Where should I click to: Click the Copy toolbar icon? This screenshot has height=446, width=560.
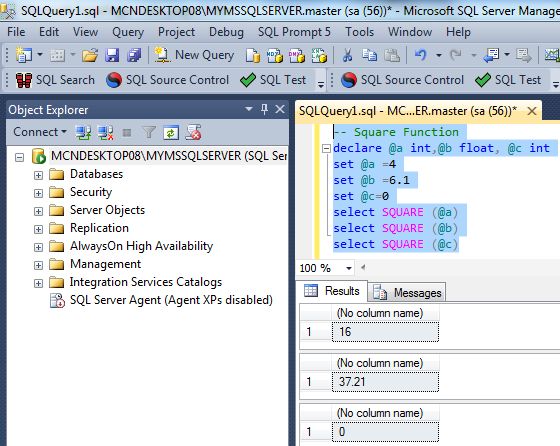tap(369, 55)
